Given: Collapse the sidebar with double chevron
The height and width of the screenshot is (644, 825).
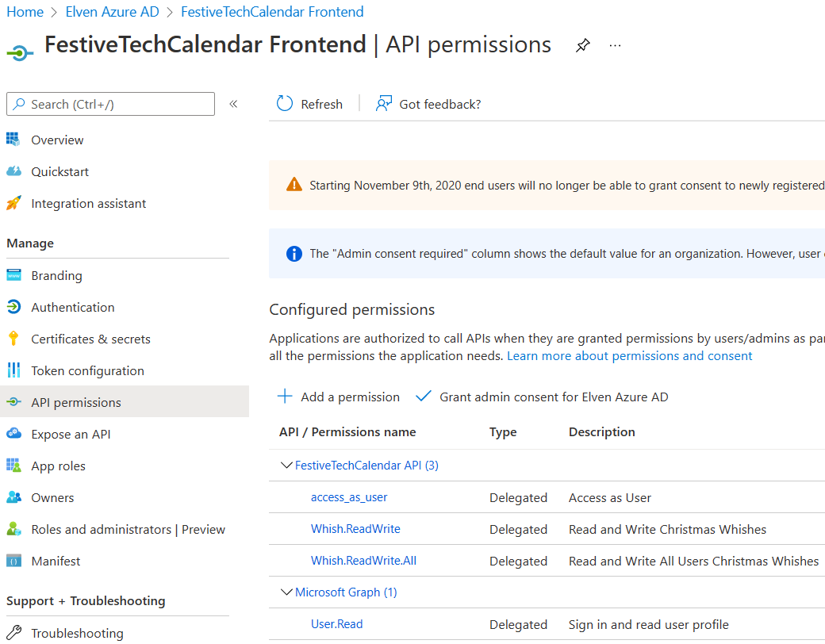Looking at the screenshot, I should click(233, 104).
